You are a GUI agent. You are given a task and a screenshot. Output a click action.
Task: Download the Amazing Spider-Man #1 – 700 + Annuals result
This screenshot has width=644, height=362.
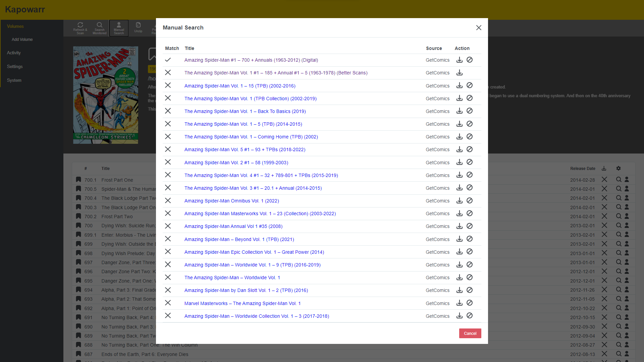coord(460,60)
